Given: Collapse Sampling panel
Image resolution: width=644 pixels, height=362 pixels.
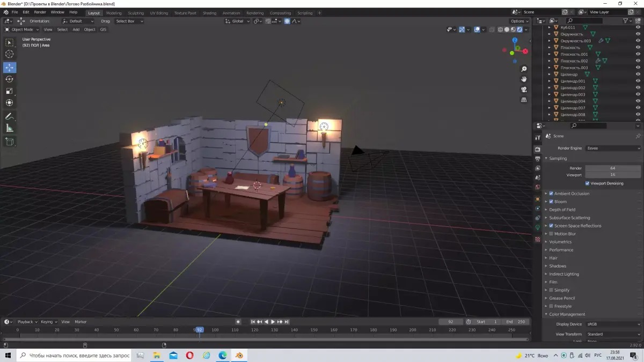Looking at the screenshot, I should coord(558,158).
